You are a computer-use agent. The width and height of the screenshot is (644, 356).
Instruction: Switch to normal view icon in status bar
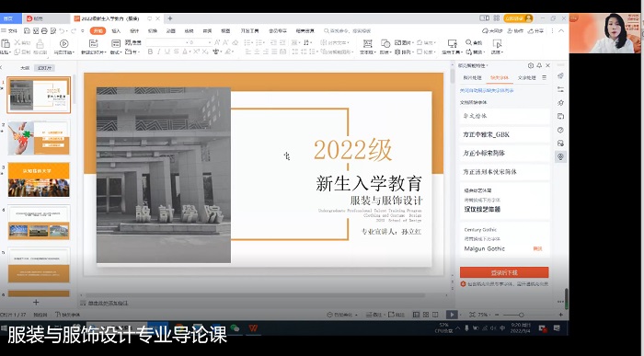click(416, 315)
